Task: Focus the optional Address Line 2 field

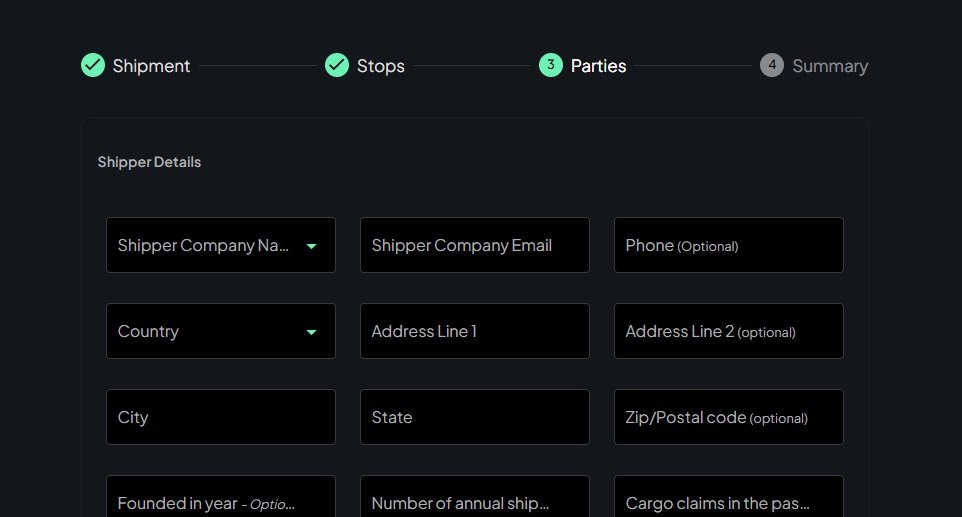Action: click(729, 331)
